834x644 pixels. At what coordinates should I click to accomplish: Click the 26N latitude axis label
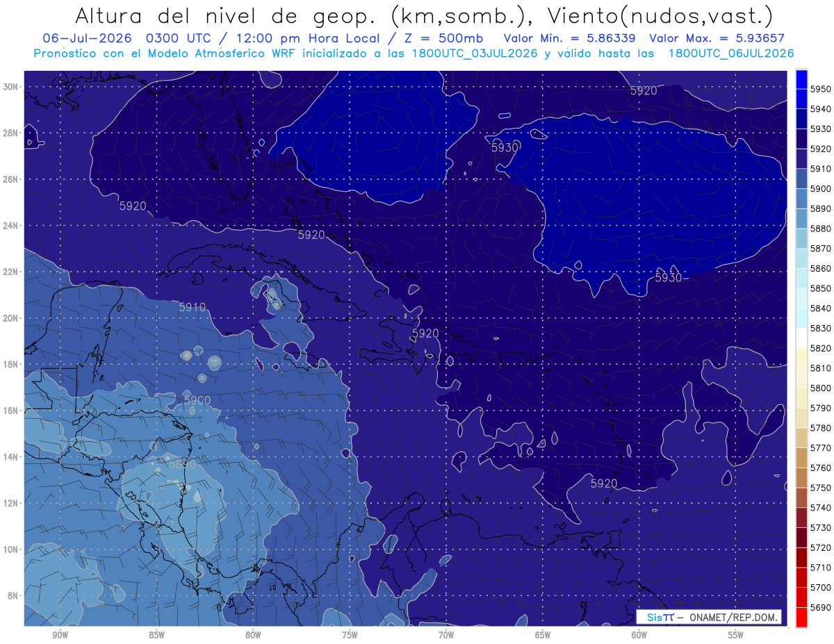10,179
